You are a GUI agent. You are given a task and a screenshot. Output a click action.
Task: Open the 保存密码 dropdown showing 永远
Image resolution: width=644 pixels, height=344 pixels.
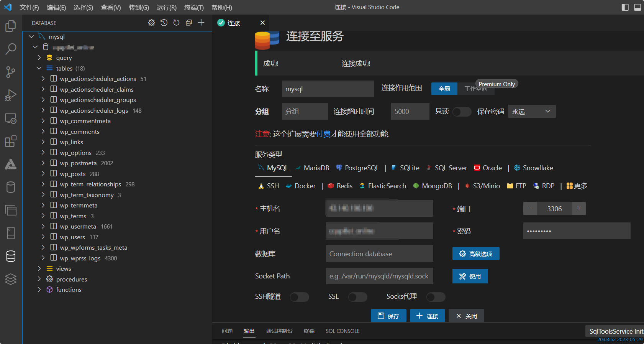pos(532,111)
